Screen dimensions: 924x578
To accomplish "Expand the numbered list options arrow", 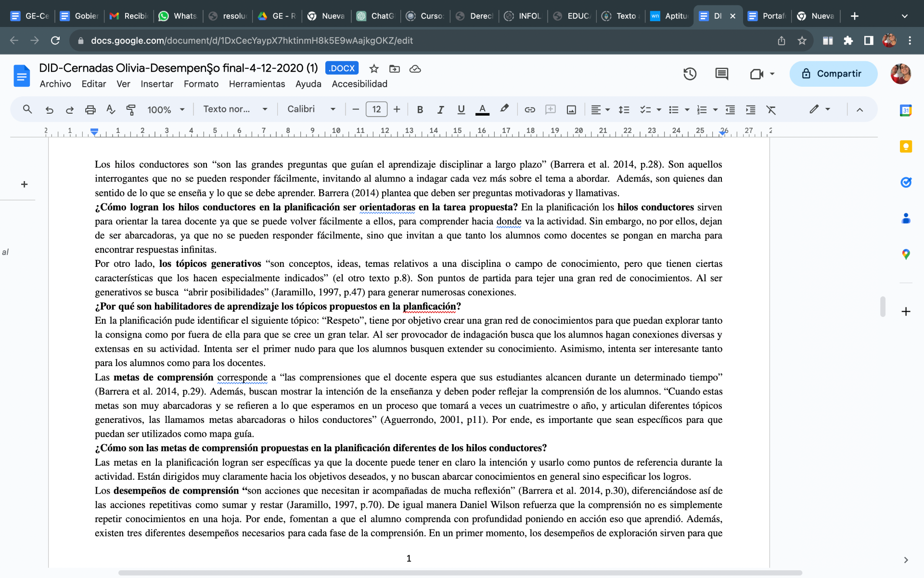I will (x=715, y=110).
